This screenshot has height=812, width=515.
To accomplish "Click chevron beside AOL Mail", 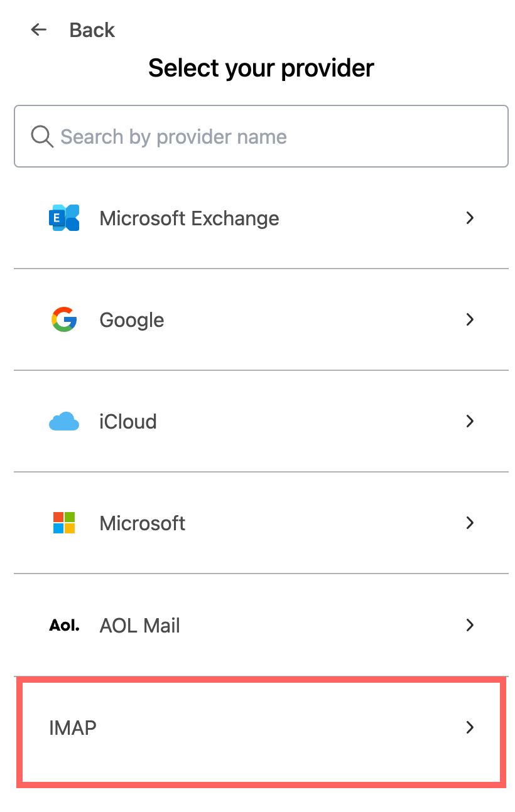I will point(470,625).
